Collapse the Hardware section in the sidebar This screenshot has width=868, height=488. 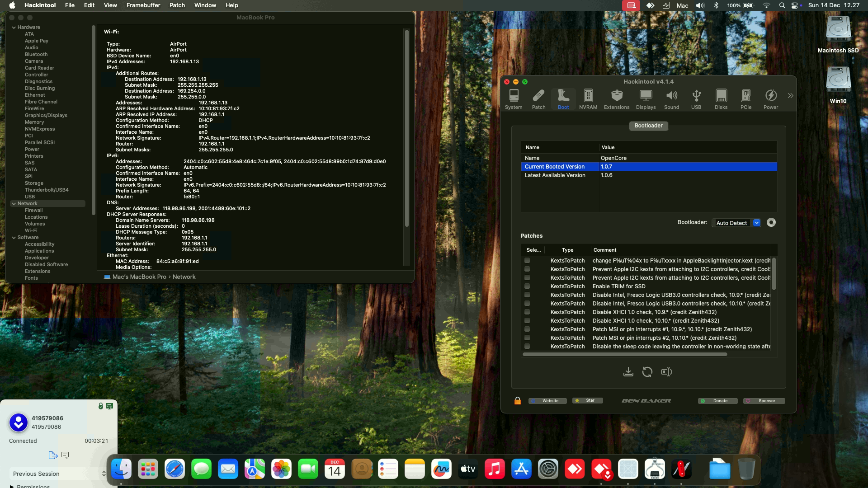[x=14, y=28]
